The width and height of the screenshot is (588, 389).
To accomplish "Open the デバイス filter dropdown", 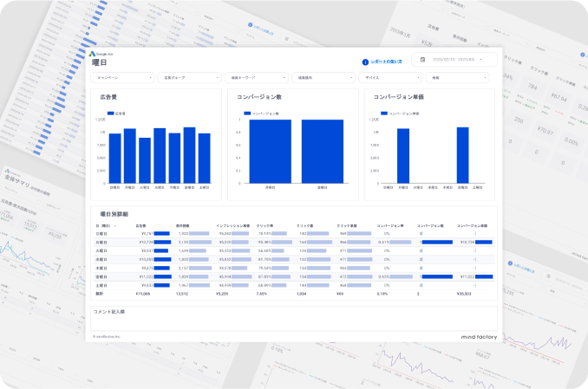I will pos(390,78).
